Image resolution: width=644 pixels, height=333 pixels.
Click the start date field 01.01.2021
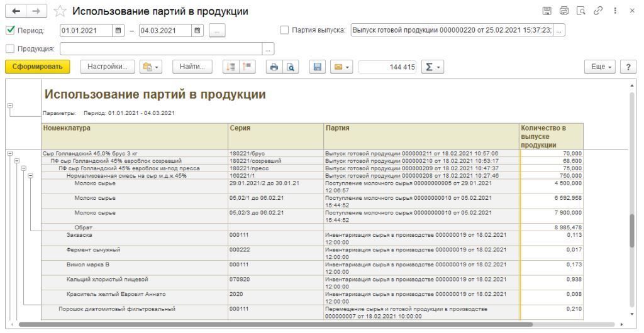tap(86, 30)
